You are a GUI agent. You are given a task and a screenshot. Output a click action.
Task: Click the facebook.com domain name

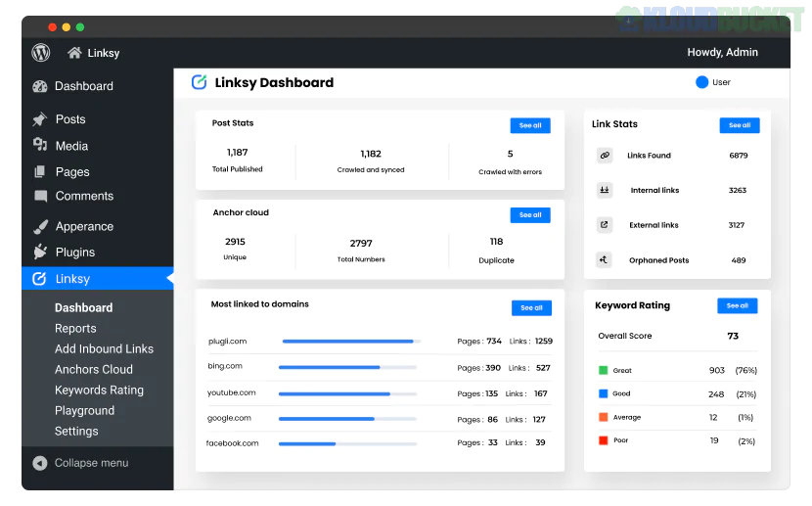(232, 443)
